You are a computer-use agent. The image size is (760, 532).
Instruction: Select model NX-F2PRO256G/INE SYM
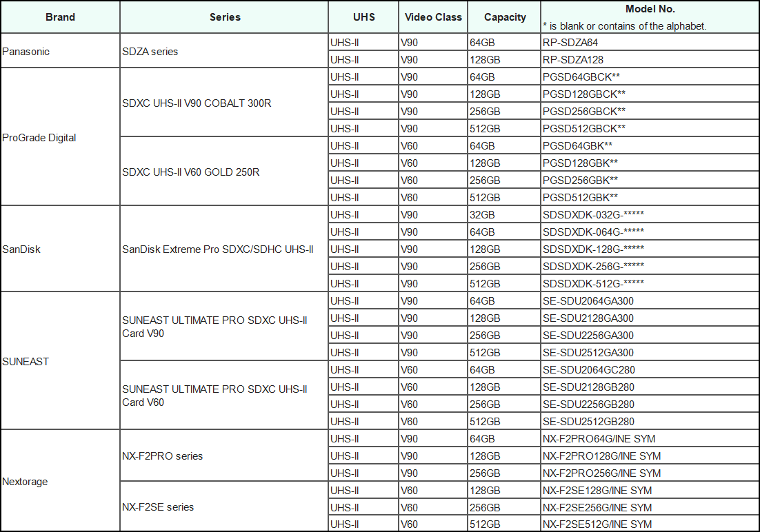point(650,473)
